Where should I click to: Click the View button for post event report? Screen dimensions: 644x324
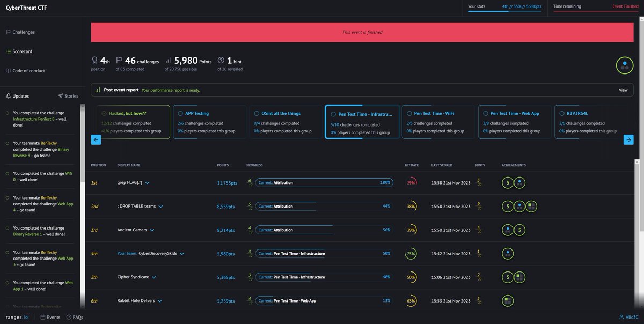(623, 90)
